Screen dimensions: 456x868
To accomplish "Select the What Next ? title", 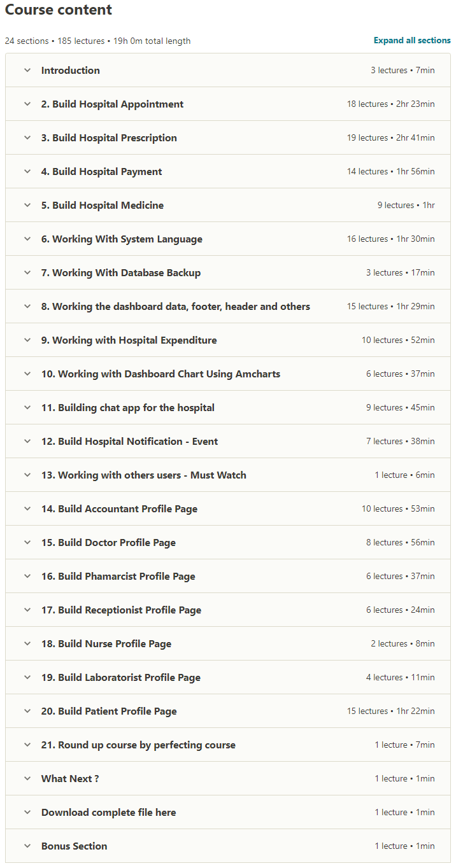I will tap(70, 779).
